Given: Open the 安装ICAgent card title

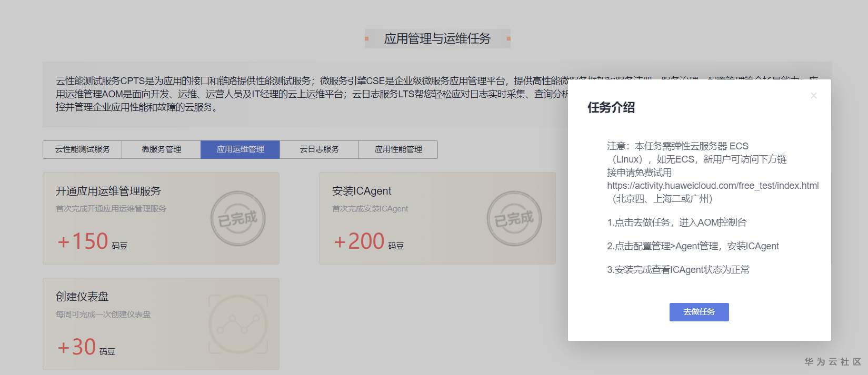Looking at the screenshot, I should tap(362, 191).
